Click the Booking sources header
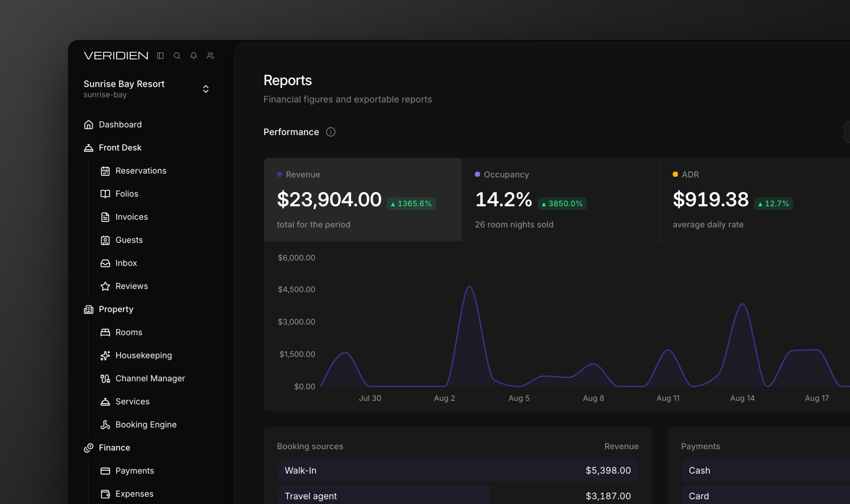 (x=310, y=446)
